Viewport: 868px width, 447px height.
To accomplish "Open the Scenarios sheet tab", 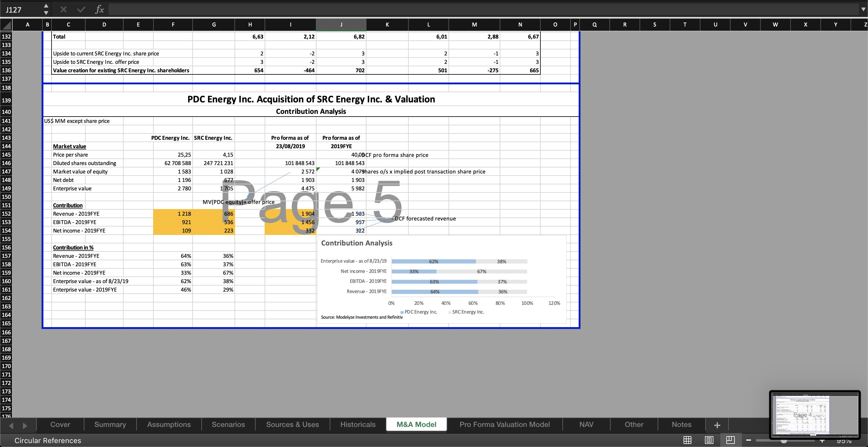I will [x=228, y=424].
